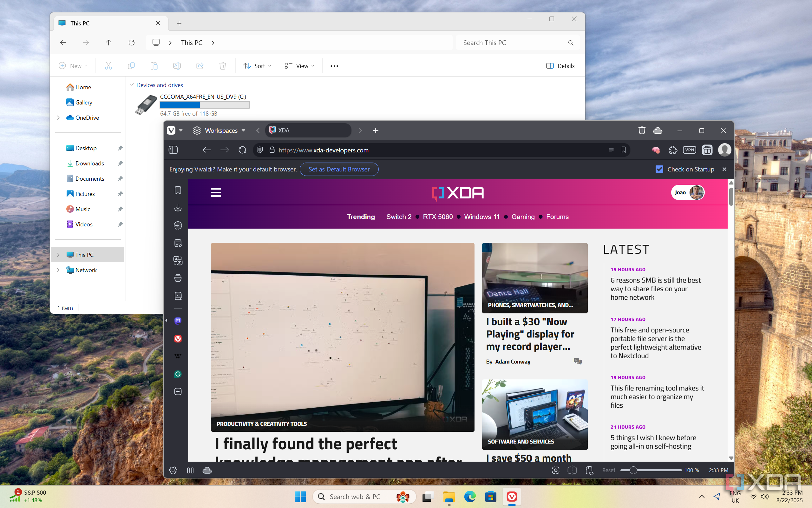
Task: Open Translate panel in Vivaldi sidebar
Action: click(178, 260)
